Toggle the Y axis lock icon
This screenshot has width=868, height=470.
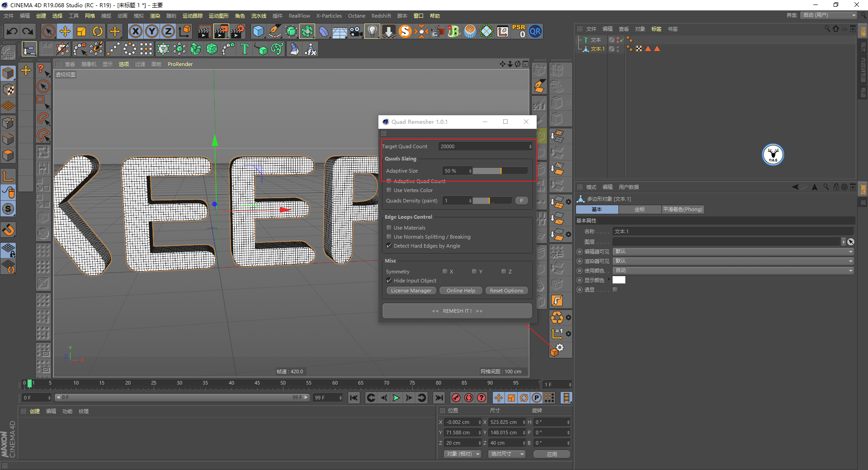pos(152,32)
